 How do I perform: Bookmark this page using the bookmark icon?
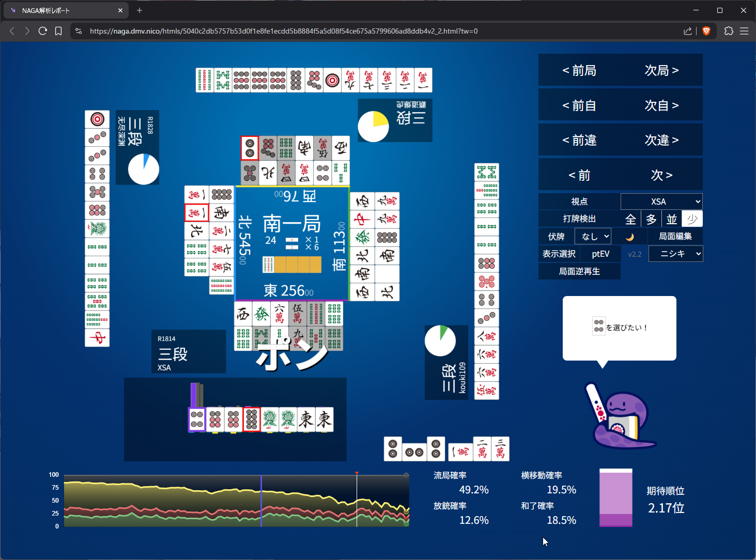[58, 31]
